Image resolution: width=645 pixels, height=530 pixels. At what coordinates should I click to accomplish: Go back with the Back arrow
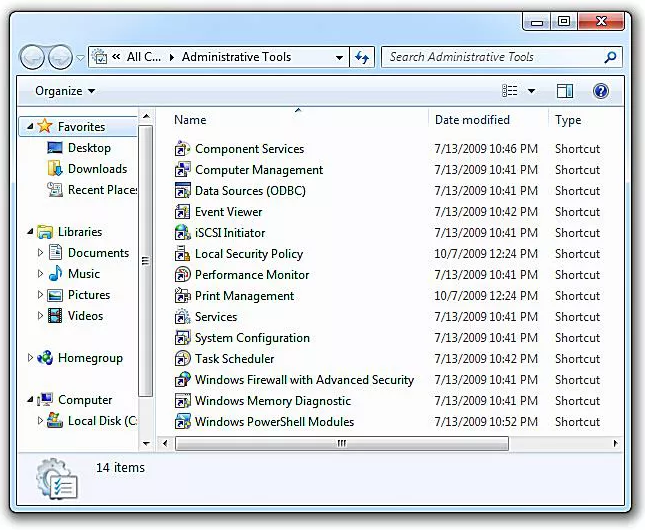32,57
